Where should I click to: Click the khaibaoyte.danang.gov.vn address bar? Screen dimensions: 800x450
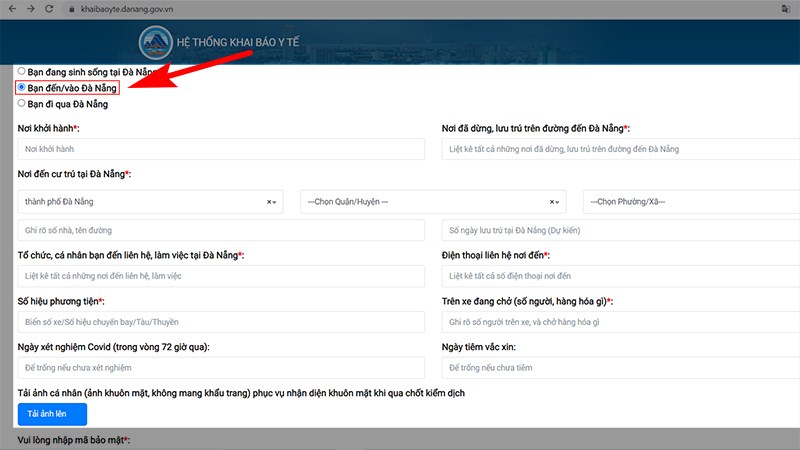coord(127,9)
